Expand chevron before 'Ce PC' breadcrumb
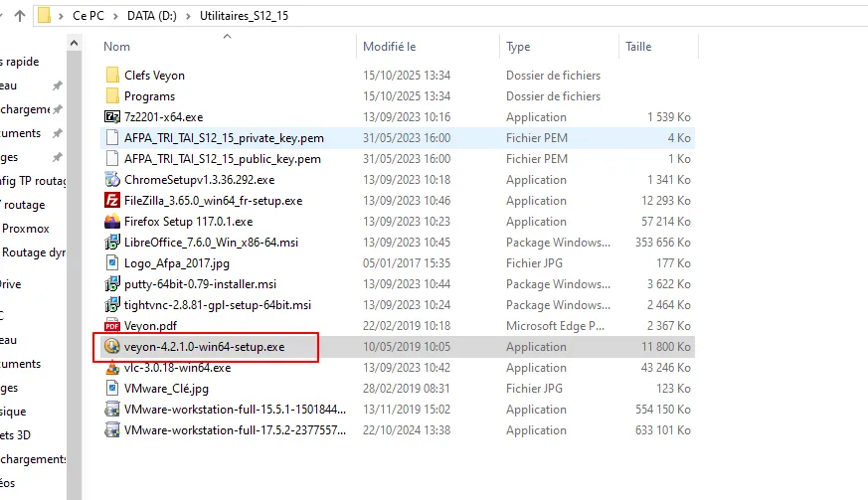Screen dimensions: 868x500 [61, 16]
